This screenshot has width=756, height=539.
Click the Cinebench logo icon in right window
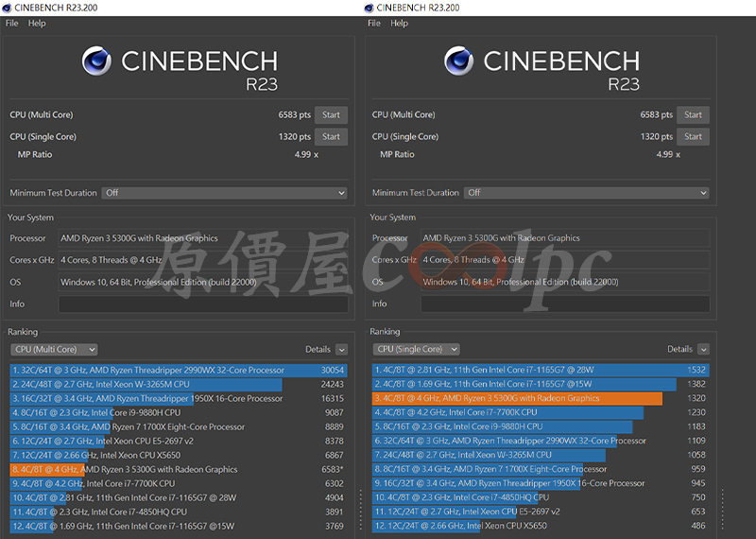point(459,61)
